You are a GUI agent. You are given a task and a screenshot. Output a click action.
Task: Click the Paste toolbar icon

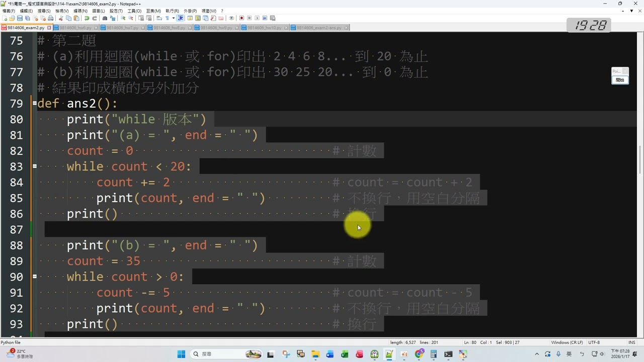click(76, 18)
